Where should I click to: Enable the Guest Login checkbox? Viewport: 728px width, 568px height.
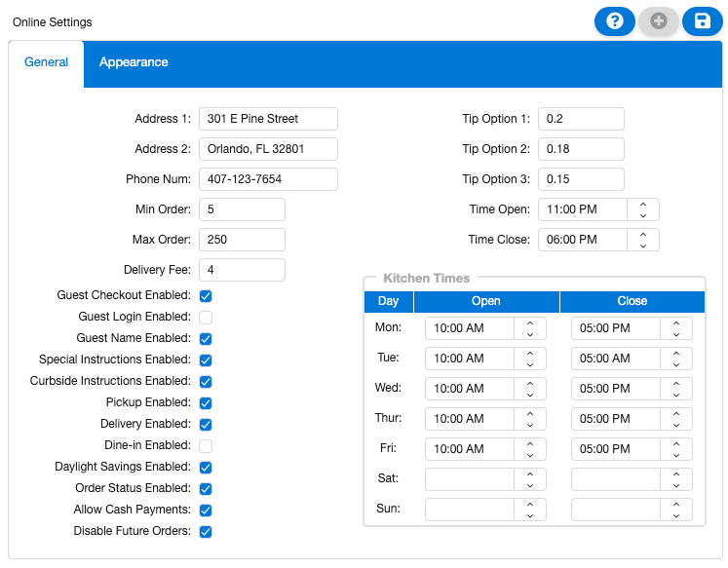pos(206,318)
